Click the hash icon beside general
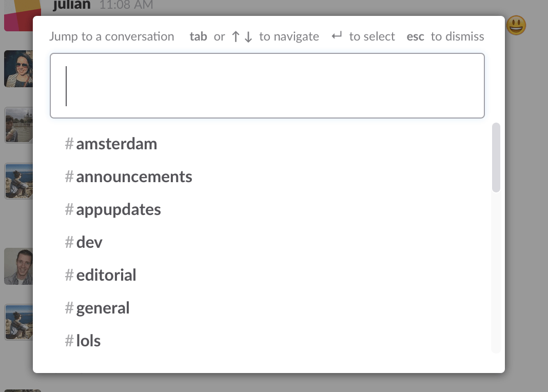Viewport: 548px width, 392px height. coord(69,308)
